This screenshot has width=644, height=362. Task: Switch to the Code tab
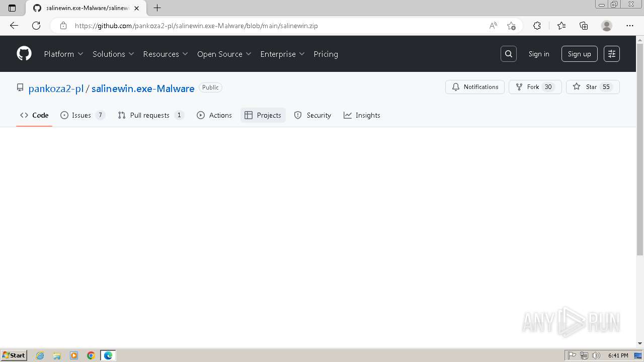pos(34,115)
